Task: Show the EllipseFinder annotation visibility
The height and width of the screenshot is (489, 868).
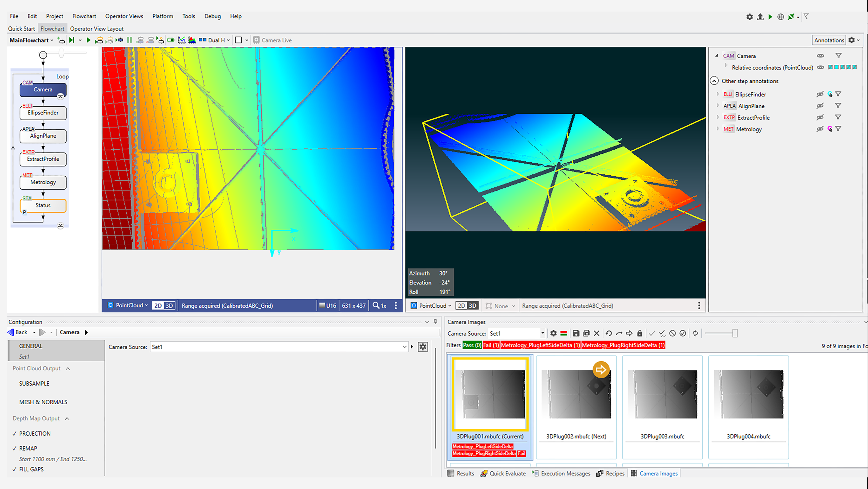Action: coord(820,94)
